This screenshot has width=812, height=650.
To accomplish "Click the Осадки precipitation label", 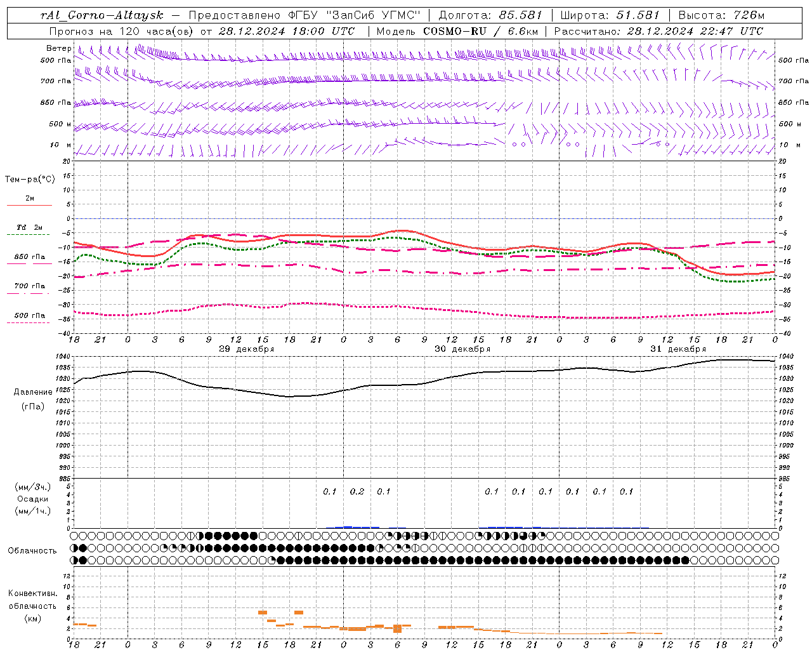I will tap(33, 499).
